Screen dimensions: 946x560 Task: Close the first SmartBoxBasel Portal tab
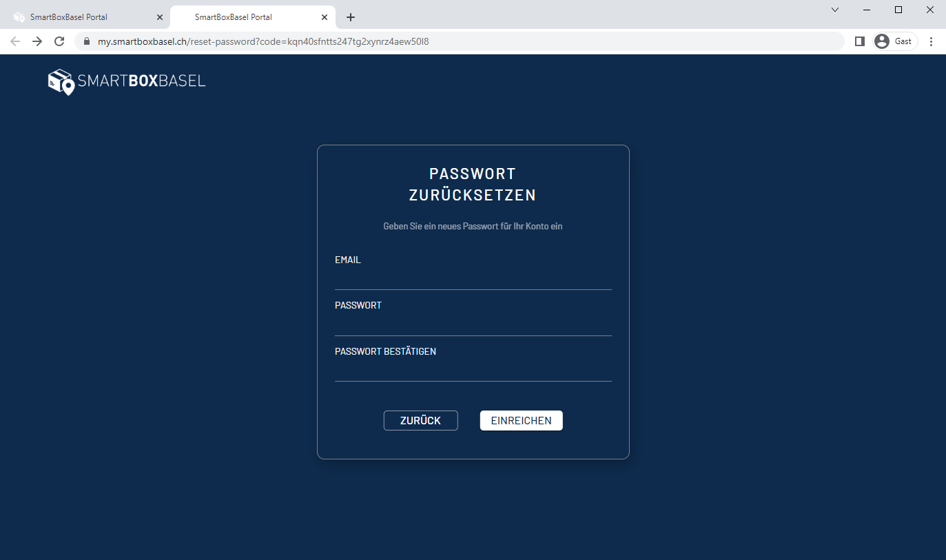159,17
